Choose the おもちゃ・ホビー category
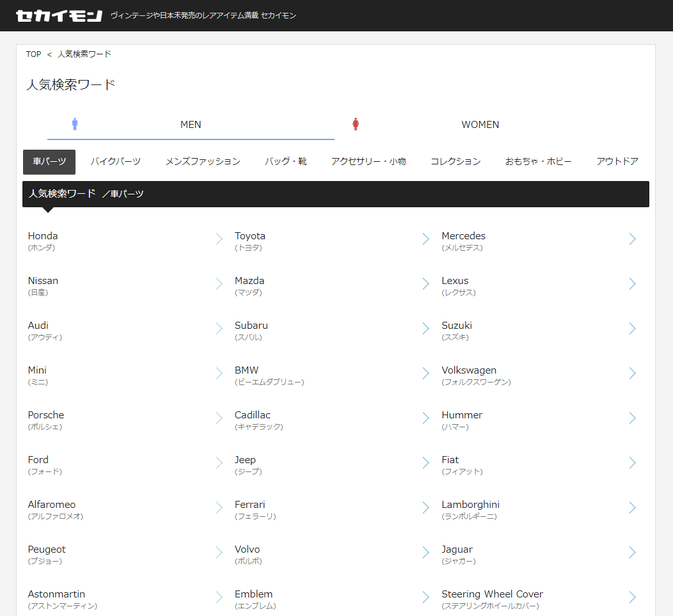Image resolution: width=673 pixels, height=616 pixels. tap(538, 162)
